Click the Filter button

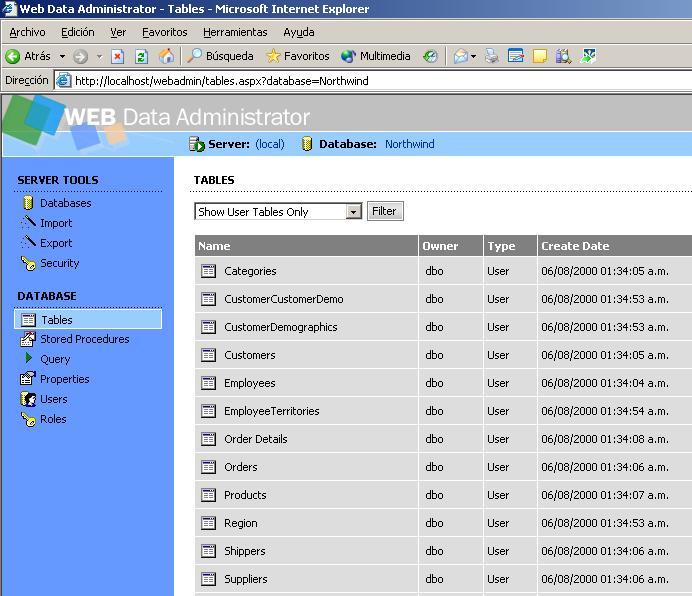point(385,211)
